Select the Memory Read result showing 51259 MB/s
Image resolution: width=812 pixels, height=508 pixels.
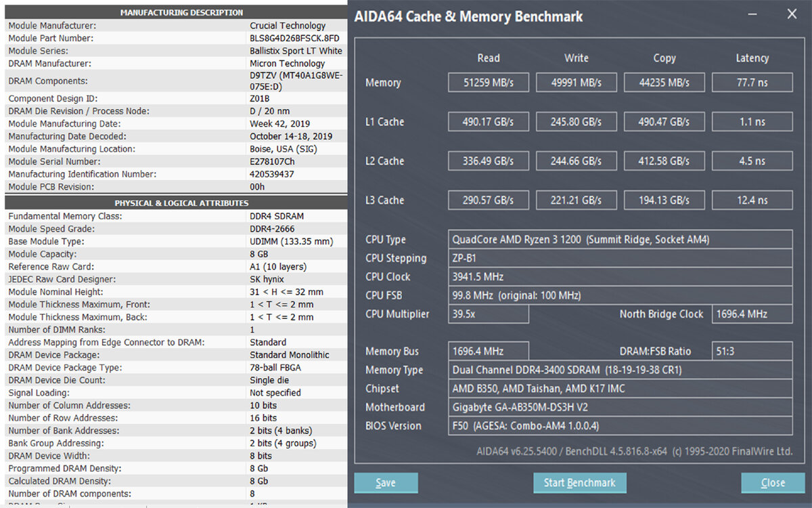click(x=489, y=82)
